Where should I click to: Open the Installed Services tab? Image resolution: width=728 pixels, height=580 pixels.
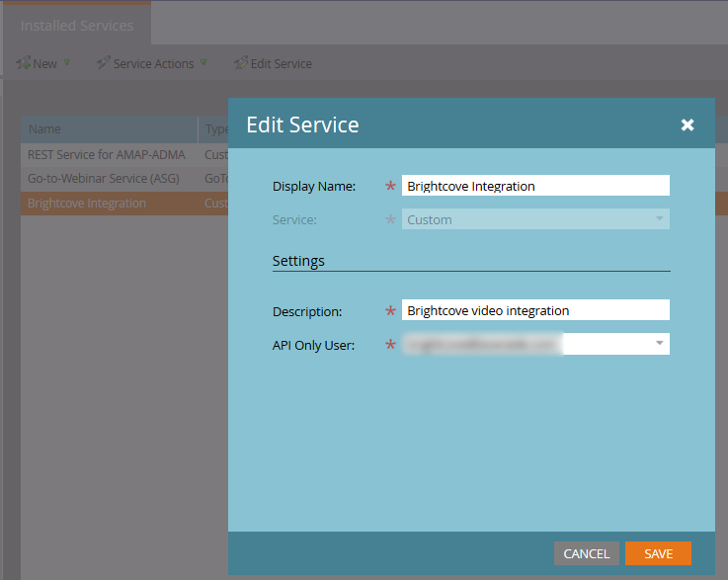[77, 26]
